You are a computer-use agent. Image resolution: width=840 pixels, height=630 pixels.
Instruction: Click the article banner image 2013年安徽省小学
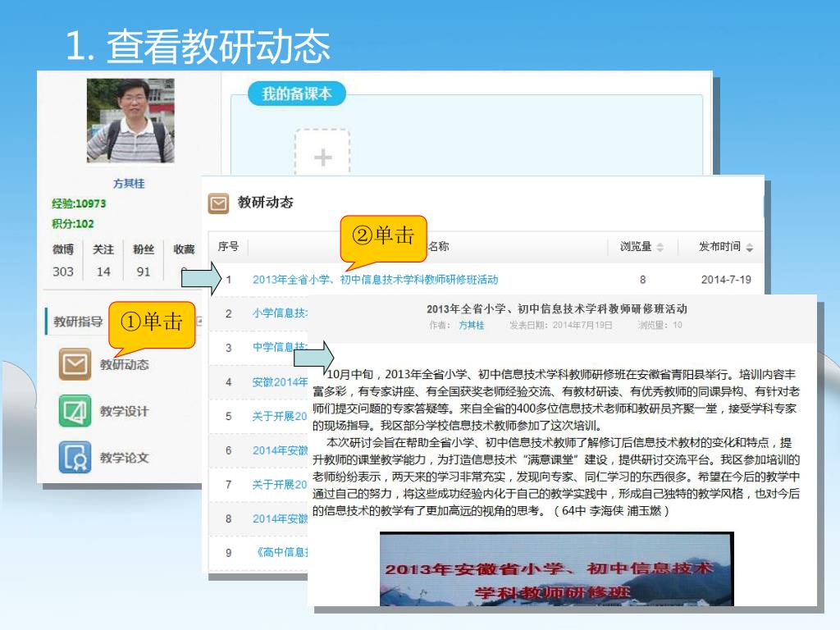pos(557,569)
